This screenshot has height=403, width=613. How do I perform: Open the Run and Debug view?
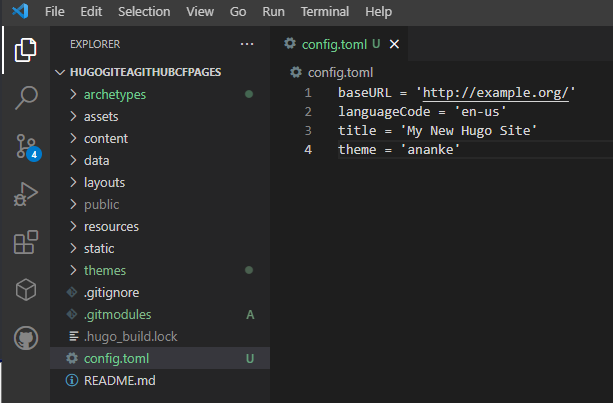point(26,194)
